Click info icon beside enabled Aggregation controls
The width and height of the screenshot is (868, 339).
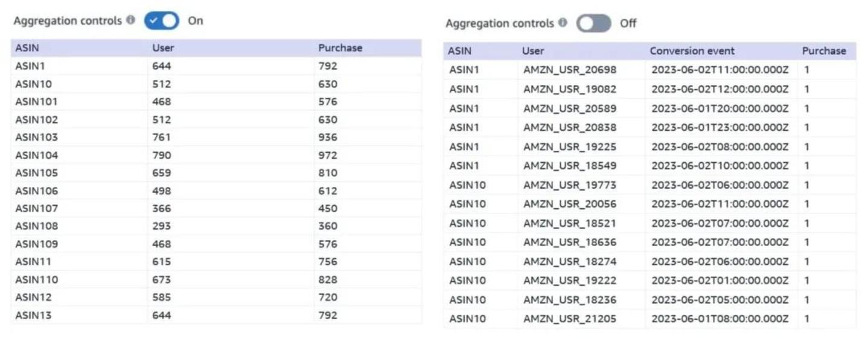tap(131, 21)
